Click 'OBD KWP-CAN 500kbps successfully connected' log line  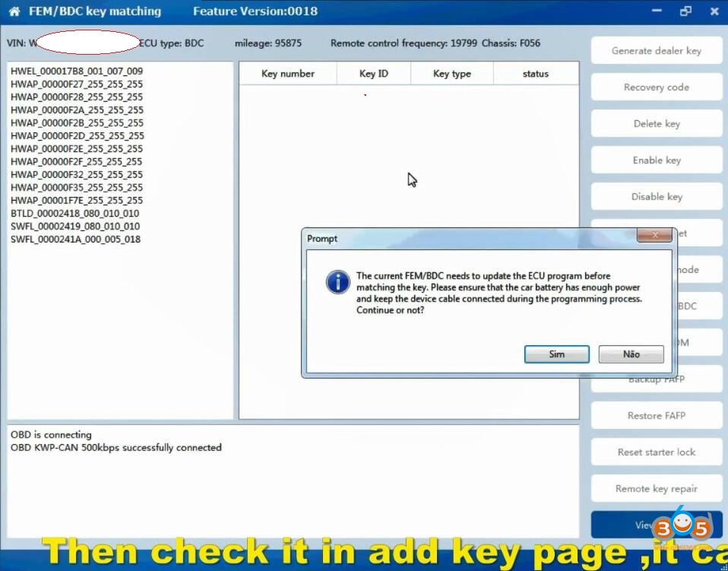(x=116, y=447)
